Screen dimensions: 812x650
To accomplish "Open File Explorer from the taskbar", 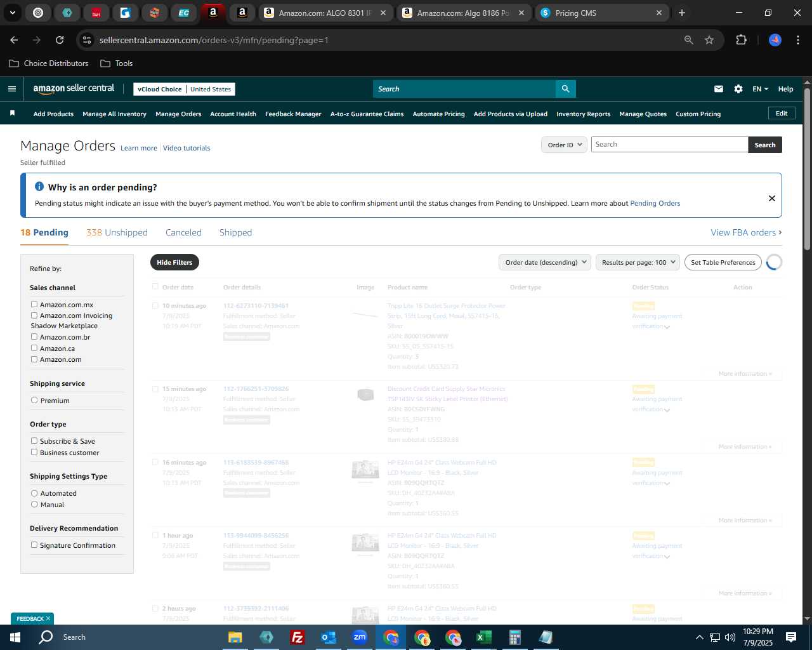I will click(235, 637).
